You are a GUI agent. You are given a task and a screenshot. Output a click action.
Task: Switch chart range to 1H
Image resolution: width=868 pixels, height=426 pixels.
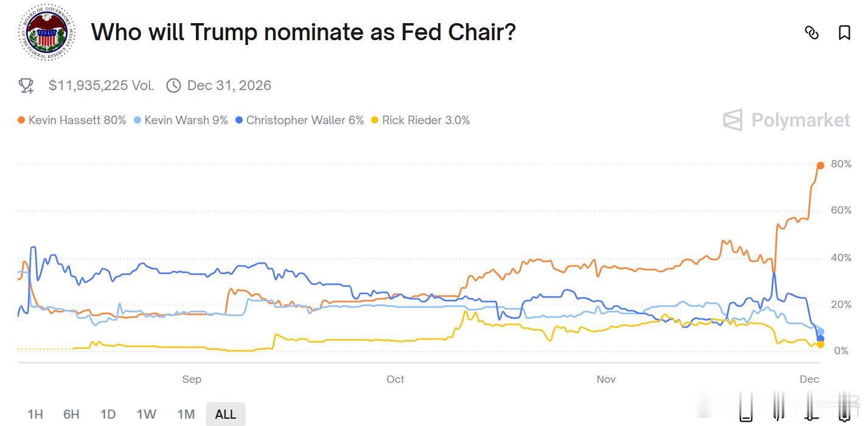[35, 414]
